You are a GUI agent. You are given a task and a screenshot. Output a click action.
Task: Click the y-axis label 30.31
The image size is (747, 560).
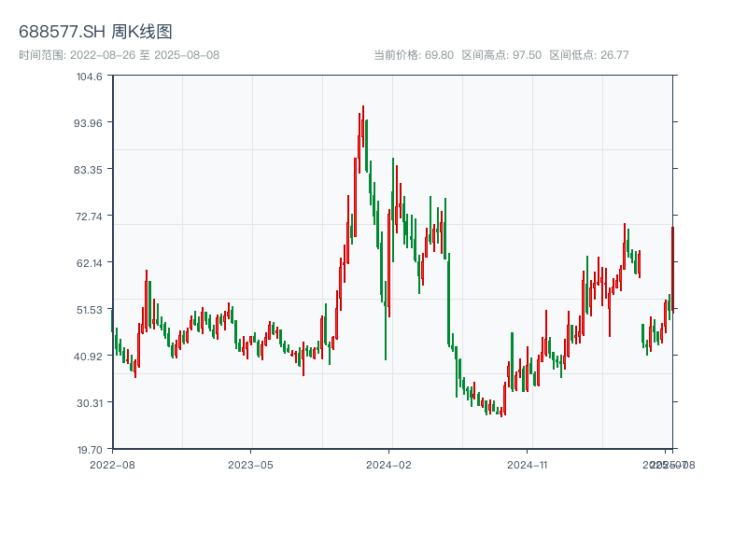(x=89, y=403)
